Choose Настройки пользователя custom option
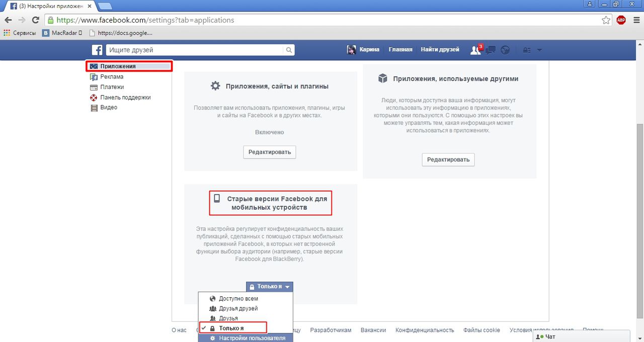This screenshot has width=644, height=342. pos(246,338)
